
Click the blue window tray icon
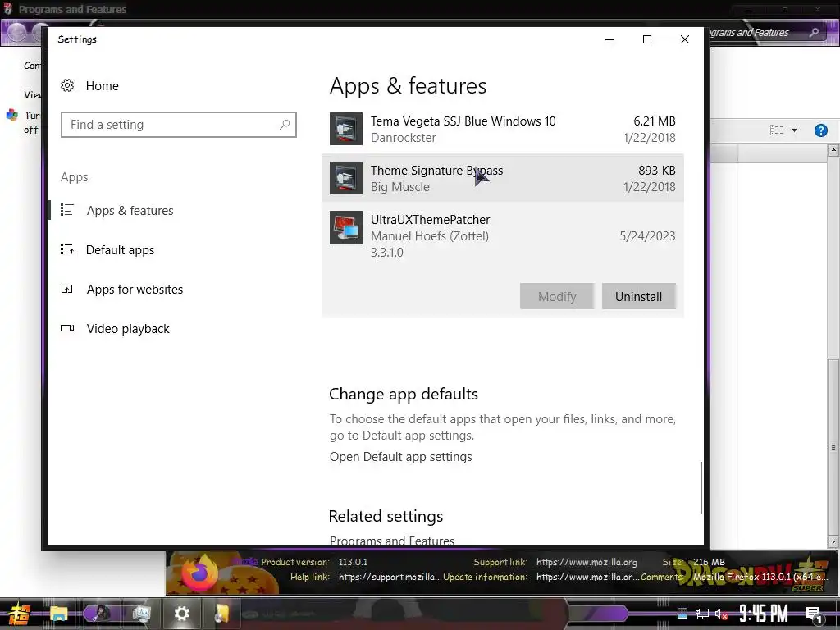pos(682,614)
